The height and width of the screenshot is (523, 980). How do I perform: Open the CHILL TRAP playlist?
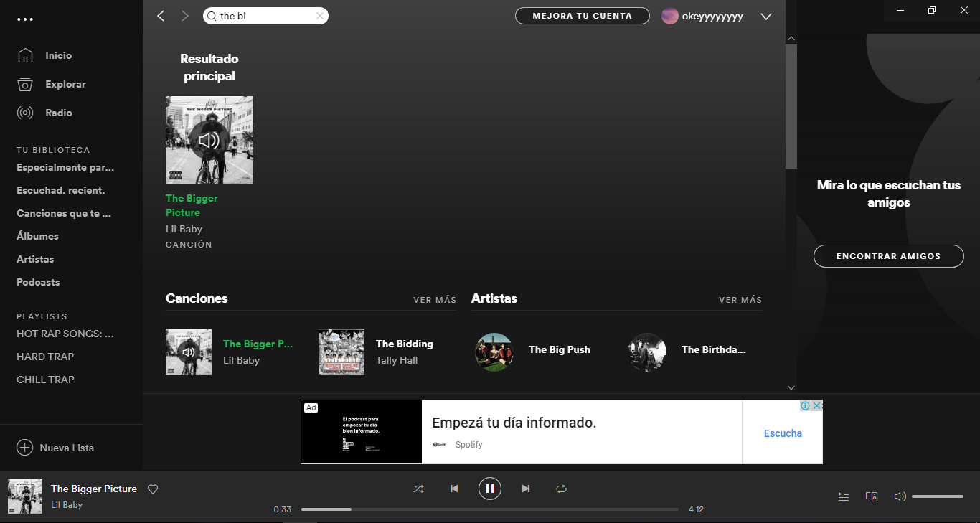(x=45, y=380)
